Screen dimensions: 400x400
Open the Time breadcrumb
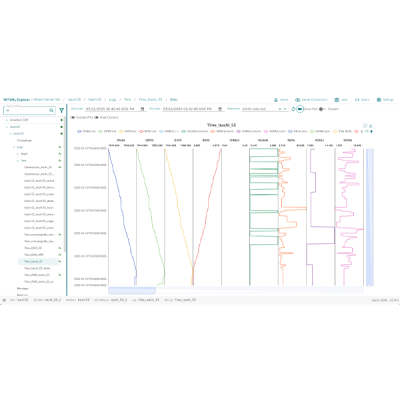click(x=128, y=100)
